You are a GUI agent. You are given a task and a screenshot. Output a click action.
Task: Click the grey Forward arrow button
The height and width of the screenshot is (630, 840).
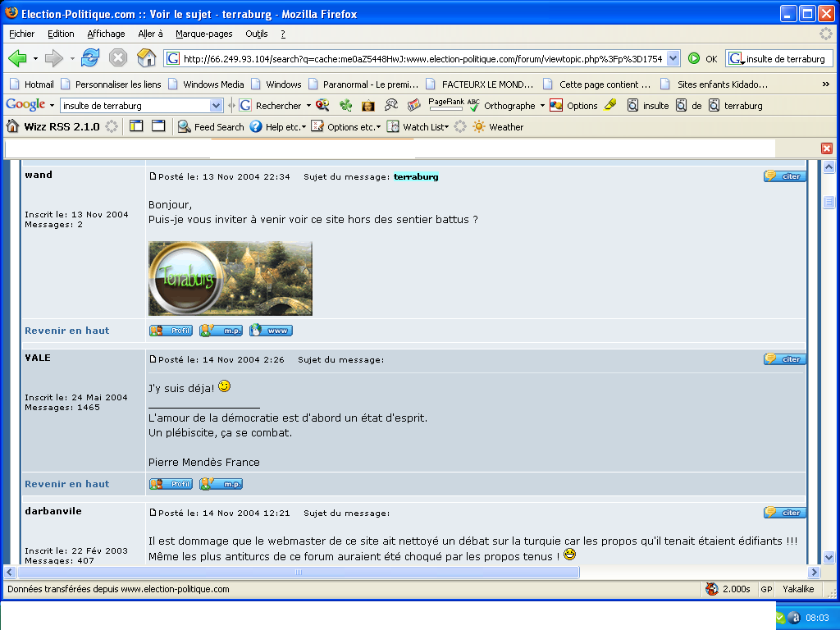point(53,58)
